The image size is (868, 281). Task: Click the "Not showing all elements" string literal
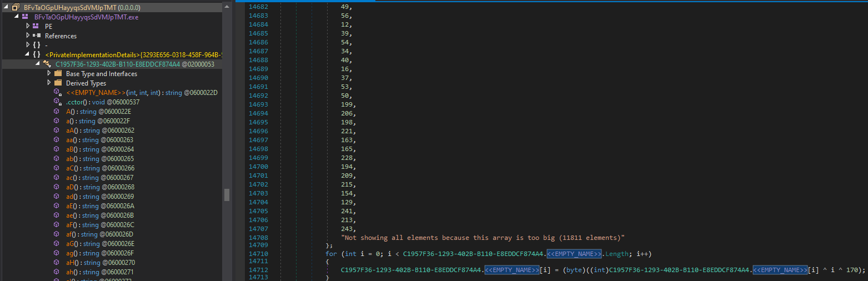pos(483,237)
